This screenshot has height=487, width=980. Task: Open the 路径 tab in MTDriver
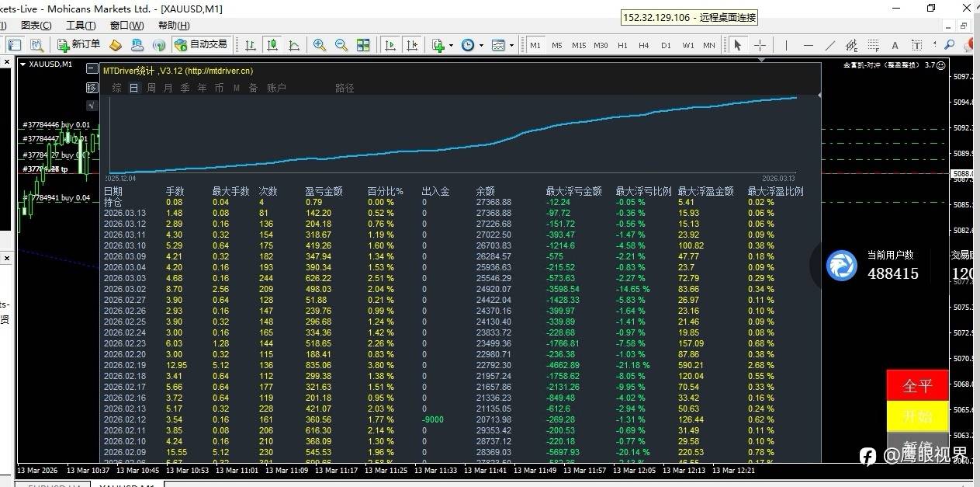pos(345,88)
